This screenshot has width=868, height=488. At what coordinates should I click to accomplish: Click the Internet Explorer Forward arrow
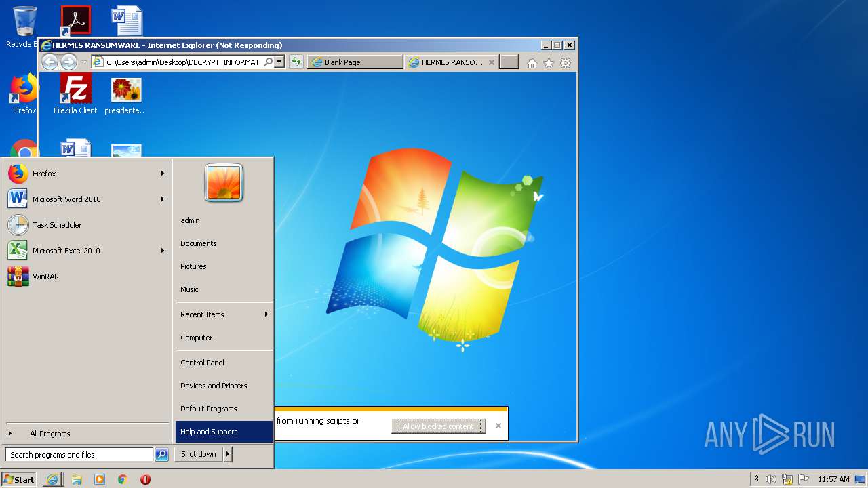click(68, 62)
